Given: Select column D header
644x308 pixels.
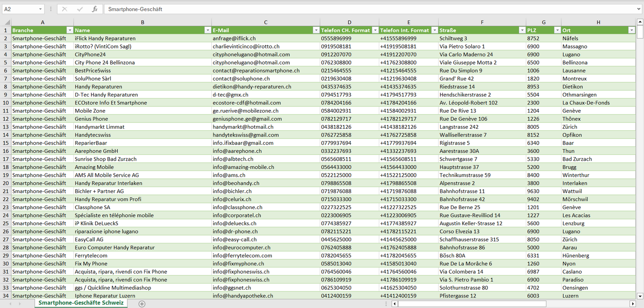Looking at the screenshot, I should (349, 22).
